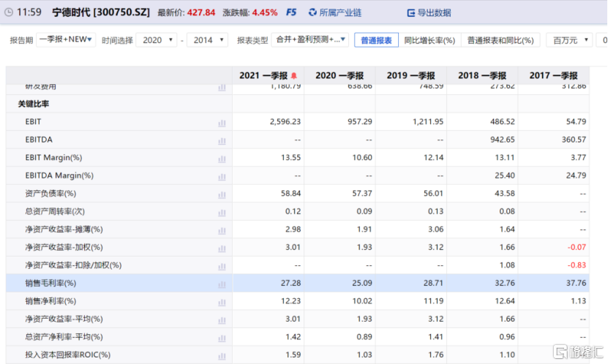Open chart icon for 净资产收益率-扣除/加权(%) row

pyautogui.click(x=222, y=266)
